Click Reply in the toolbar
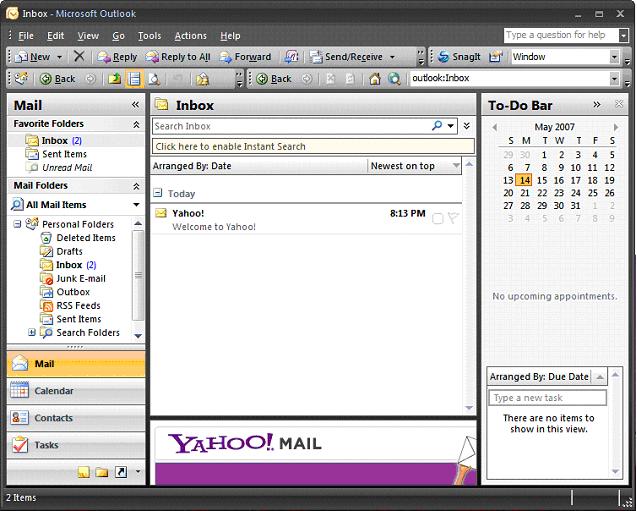 tap(117, 57)
